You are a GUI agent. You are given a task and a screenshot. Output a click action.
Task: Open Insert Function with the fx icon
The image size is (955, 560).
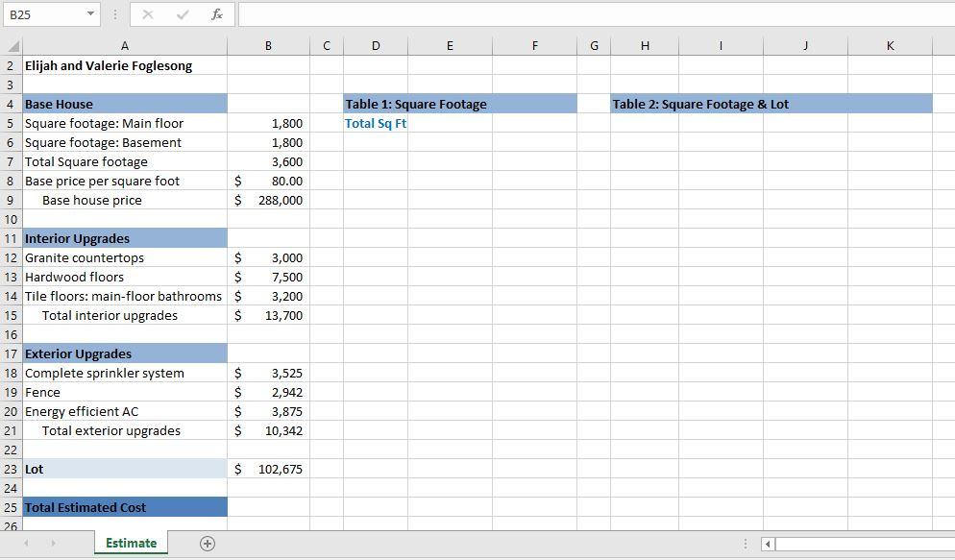tap(217, 14)
